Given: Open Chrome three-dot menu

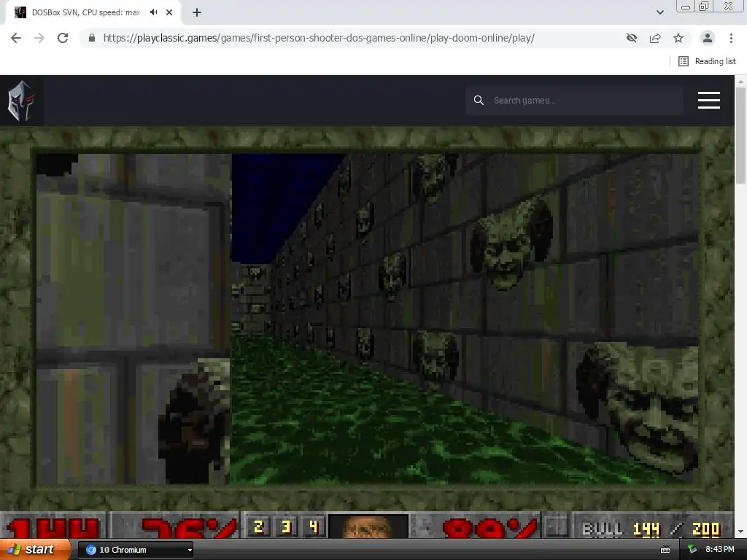Looking at the screenshot, I should [x=731, y=38].
